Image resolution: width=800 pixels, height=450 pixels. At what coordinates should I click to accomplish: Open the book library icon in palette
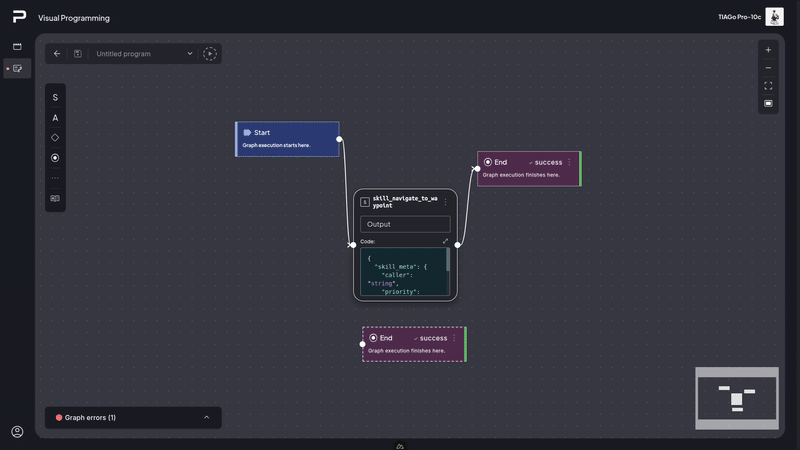point(55,198)
